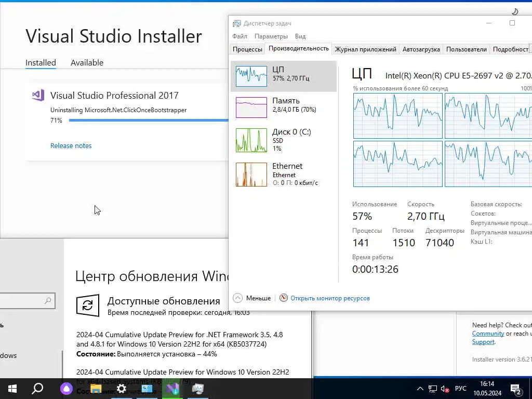Click the resource monitor icon
The image size is (532, 399).
pos(283,298)
